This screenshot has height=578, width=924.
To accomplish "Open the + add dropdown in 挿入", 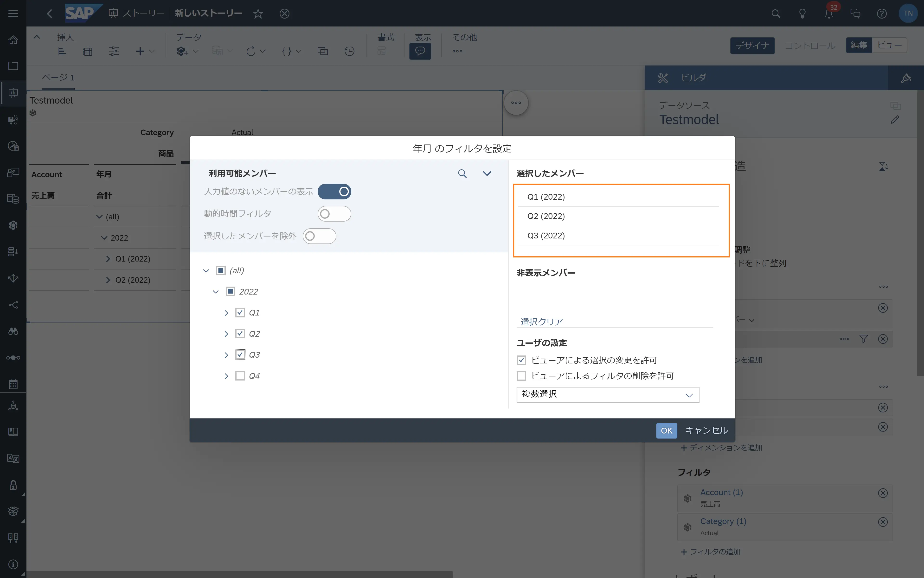I will (145, 51).
